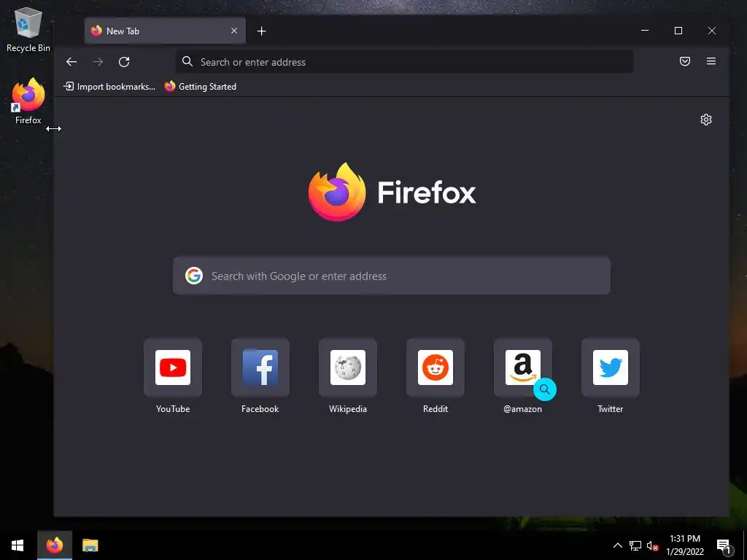
Task: Open the Windows Start menu
Action: (18, 545)
